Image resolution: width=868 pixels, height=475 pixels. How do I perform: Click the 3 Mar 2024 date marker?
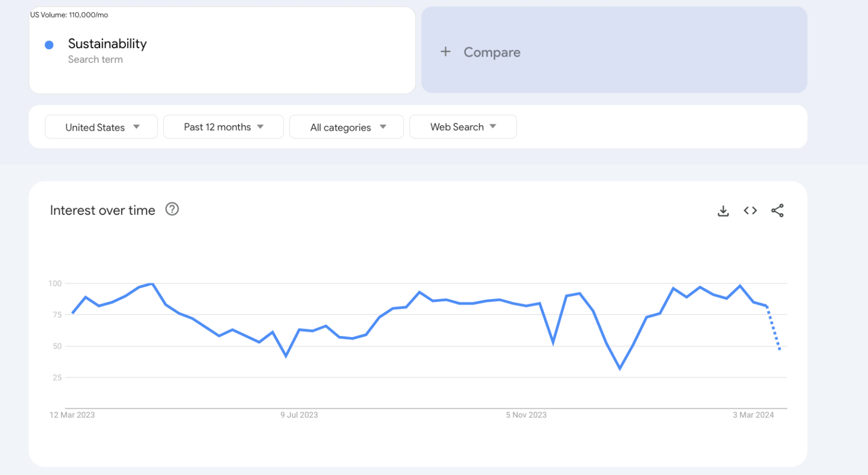click(753, 414)
